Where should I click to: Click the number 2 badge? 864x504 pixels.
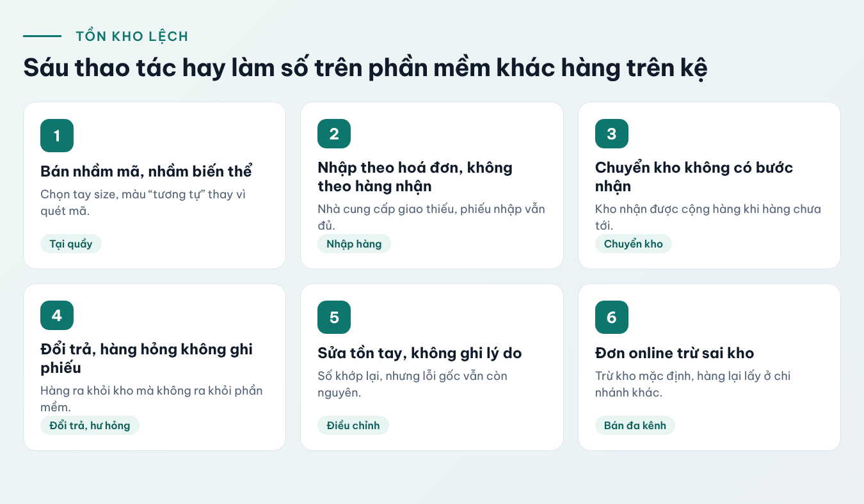tap(334, 134)
